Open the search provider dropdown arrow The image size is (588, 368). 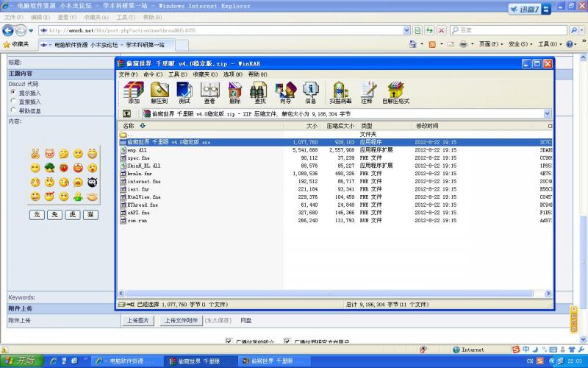click(x=582, y=30)
